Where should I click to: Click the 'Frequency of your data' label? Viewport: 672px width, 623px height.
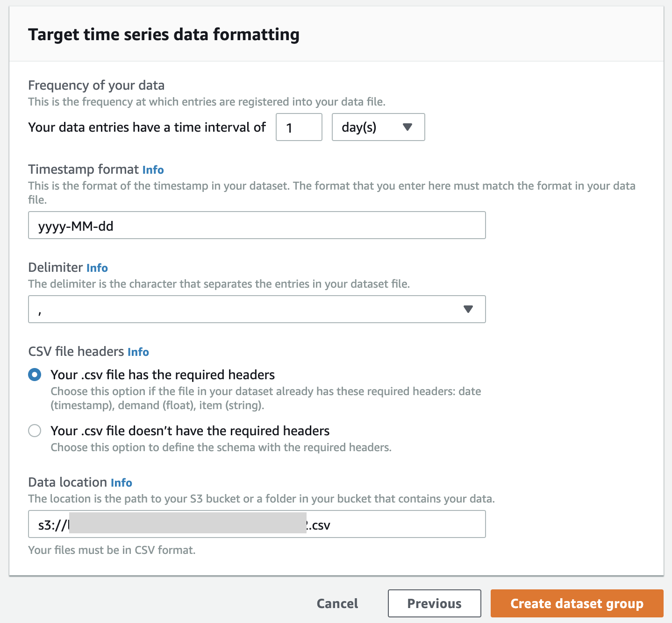[x=96, y=85]
